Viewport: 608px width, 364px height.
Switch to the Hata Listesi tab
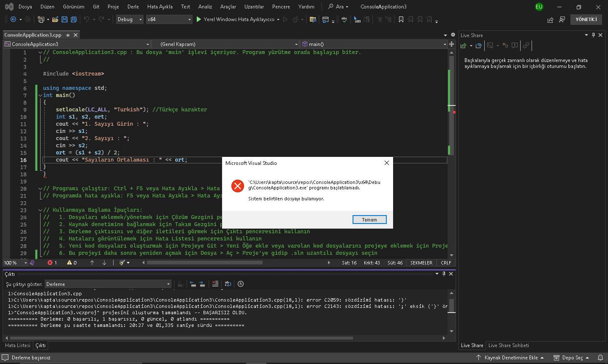click(18, 345)
